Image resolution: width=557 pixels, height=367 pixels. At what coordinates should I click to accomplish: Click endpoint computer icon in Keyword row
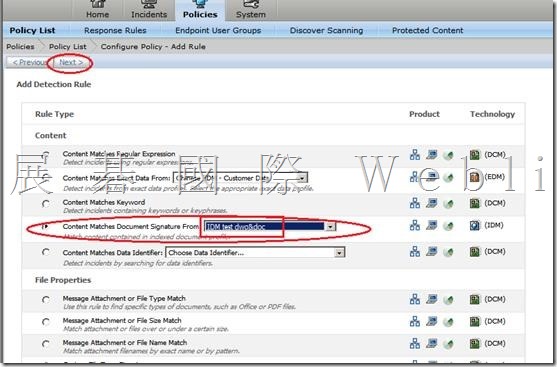pyautogui.click(x=432, y=203)
